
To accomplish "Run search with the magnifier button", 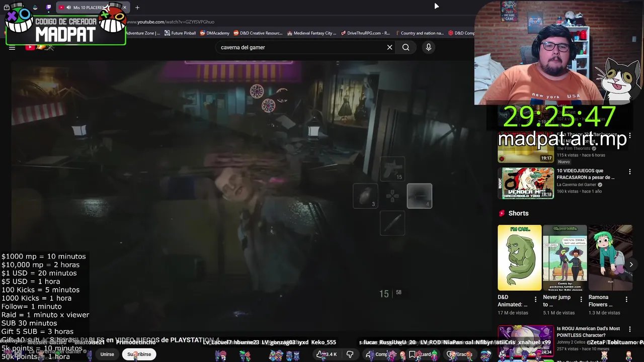I will click(406, 47).
